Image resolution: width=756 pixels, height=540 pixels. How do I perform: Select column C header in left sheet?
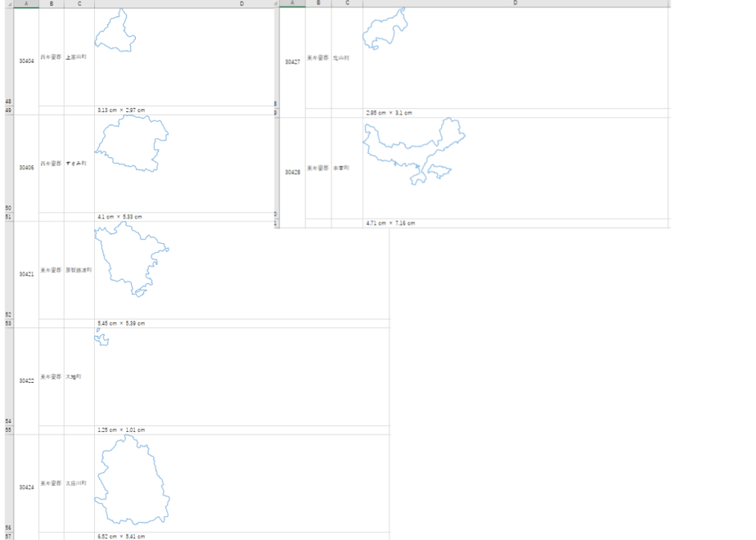[x=79, y=3]
